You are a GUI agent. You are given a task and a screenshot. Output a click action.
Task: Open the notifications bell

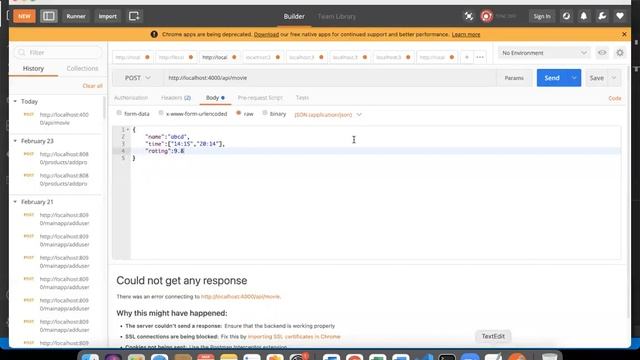584,16
